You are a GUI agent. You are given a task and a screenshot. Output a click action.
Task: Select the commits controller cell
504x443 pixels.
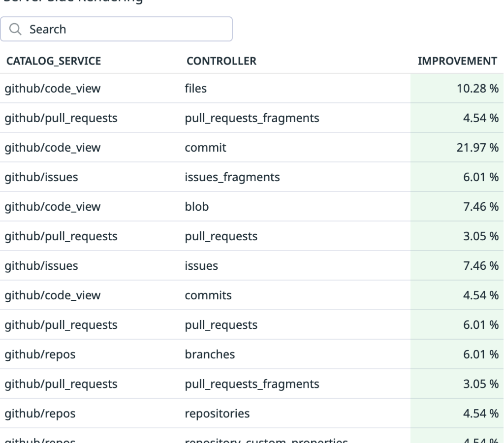(208, 295)
